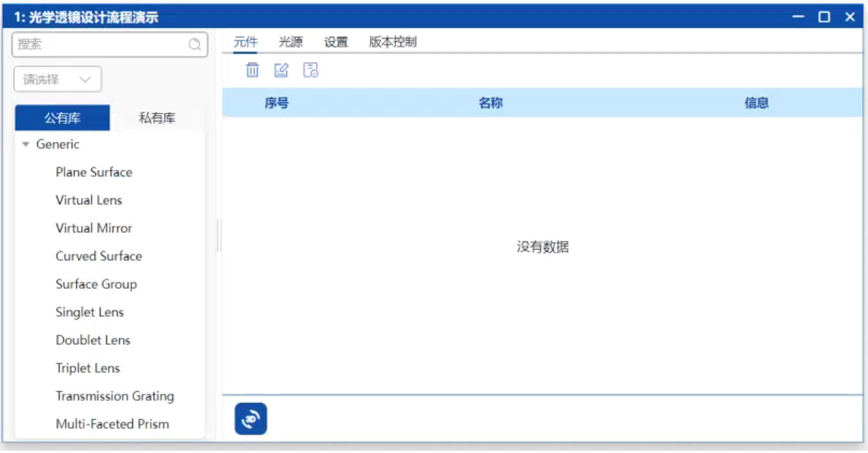Image resolution: width=868 pixels, height=453 pixels.
Task: Maximize the optical lens design window
Action: (x=824, y=17)
